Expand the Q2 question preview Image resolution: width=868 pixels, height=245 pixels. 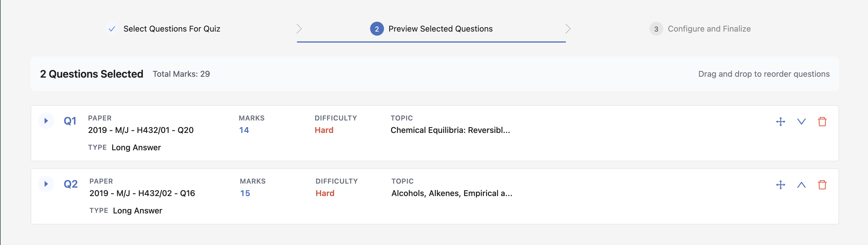pyautogui.click(x=46, y=184)
